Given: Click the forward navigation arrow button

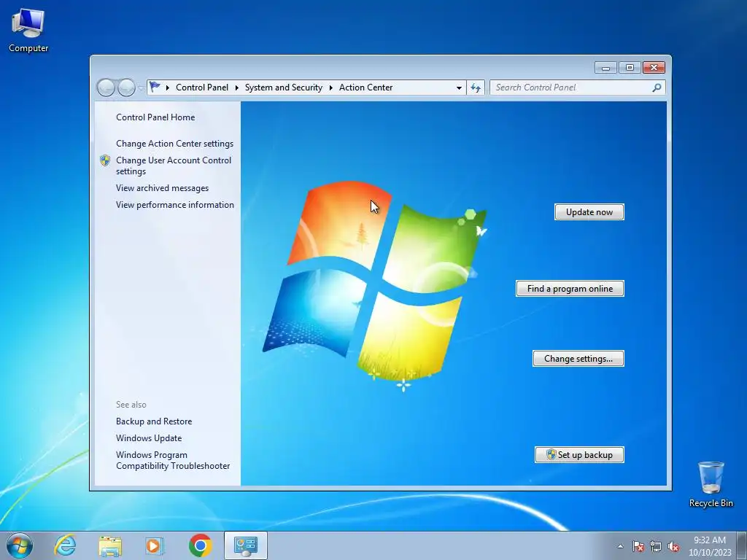Looking at the screenshot, I should pyautogui.click(x=126, y=87).
